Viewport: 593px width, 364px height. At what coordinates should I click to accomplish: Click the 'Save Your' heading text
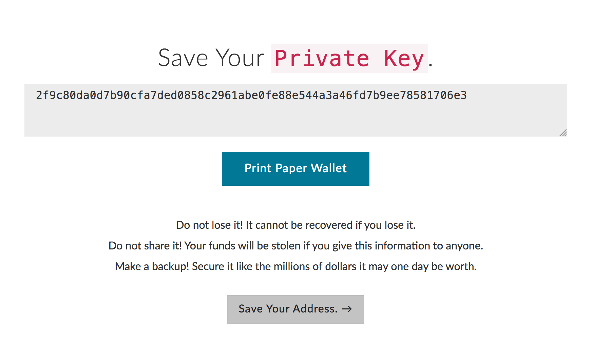click(211, 58)
